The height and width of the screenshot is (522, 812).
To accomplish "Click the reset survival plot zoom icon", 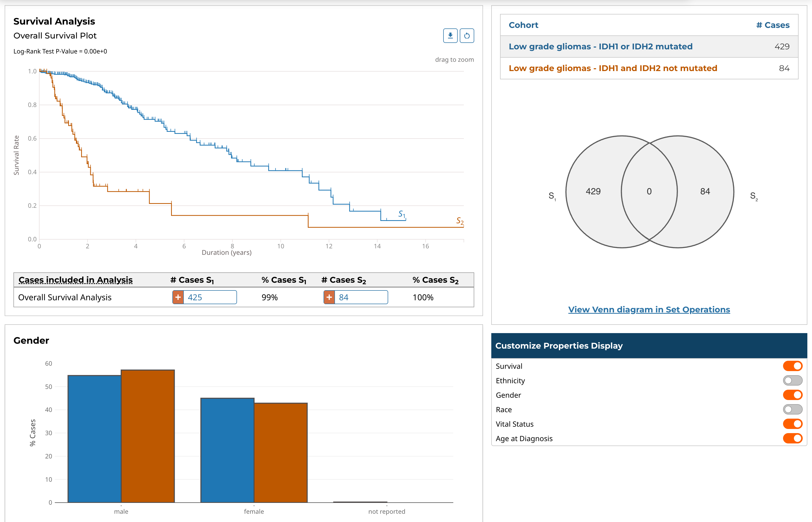I will [x=467, y=36].
